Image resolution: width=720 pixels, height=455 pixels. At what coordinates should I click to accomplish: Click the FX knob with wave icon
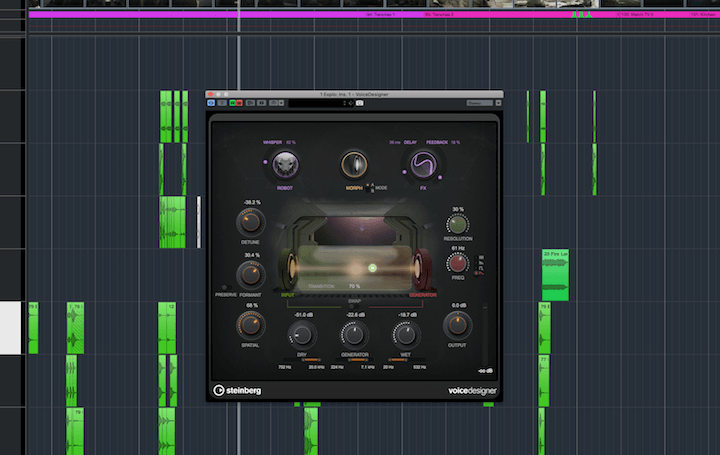point(423,165)
